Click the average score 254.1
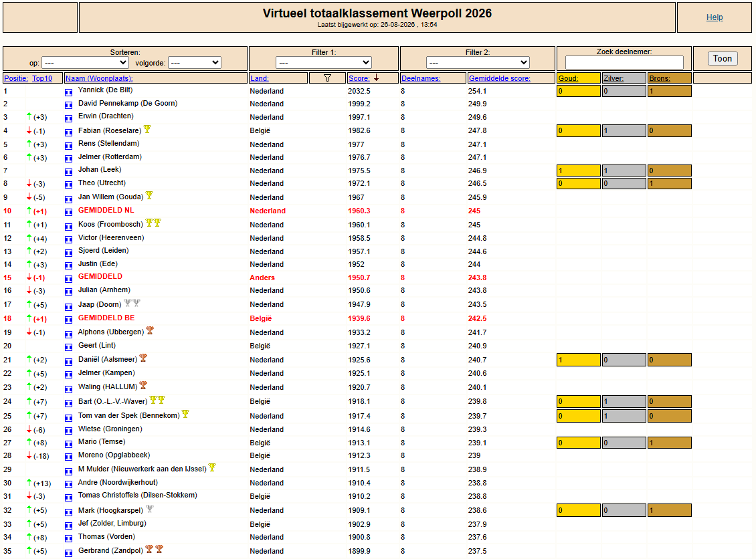756x559 pixels. coord(477,91)
